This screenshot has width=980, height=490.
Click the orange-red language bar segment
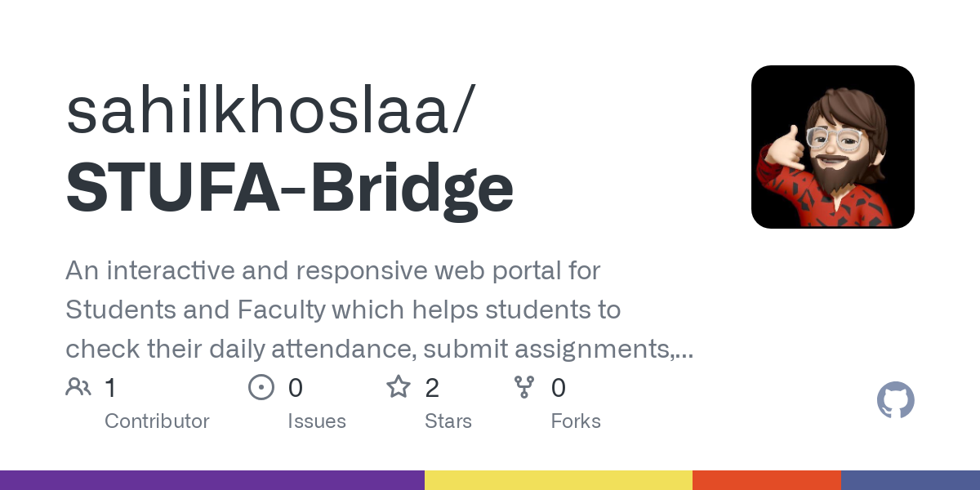767,480
